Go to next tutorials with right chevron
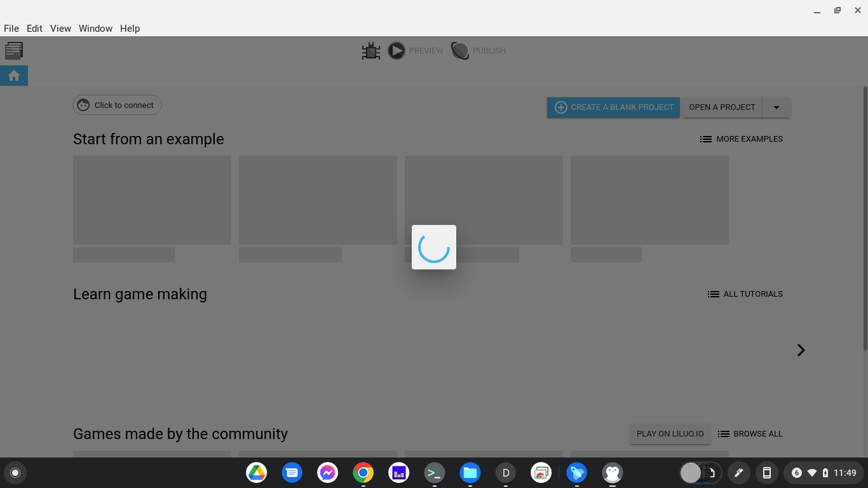Image resolution: width=868 pixels, height=488 pixels. point(801,350)
